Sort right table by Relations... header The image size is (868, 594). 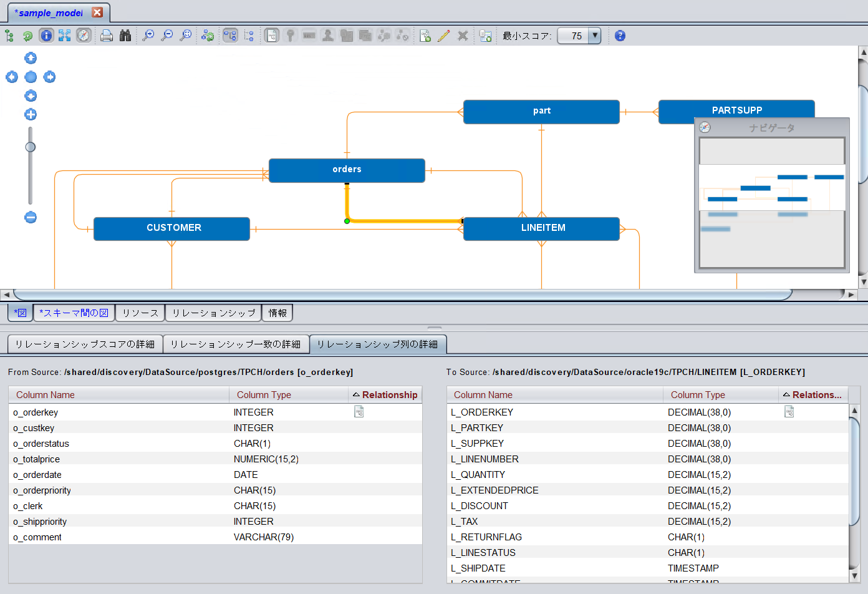813,395
